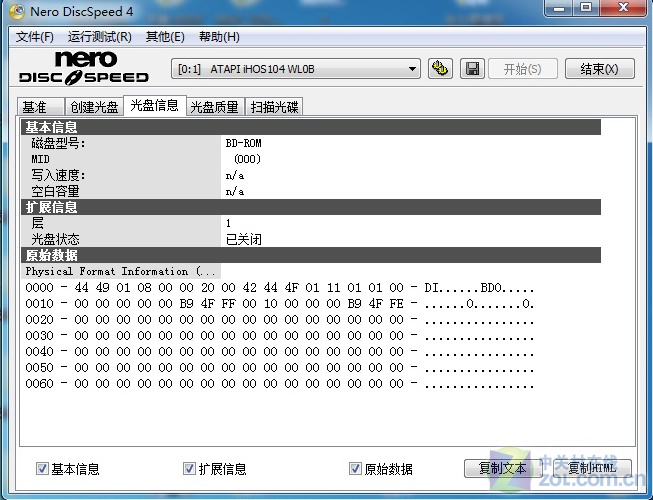The width and height of the screenshot is (653, 500).
Task: Toggle the 扩展信息 checkbox
Action: tap(189, 468)
